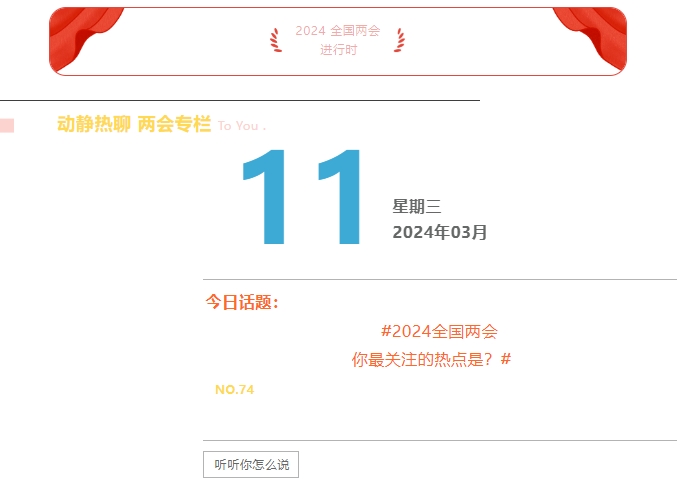This screenshot has height=488, width=680.
Task: Select the '2024年03月' month label
Action: point(440,232)
